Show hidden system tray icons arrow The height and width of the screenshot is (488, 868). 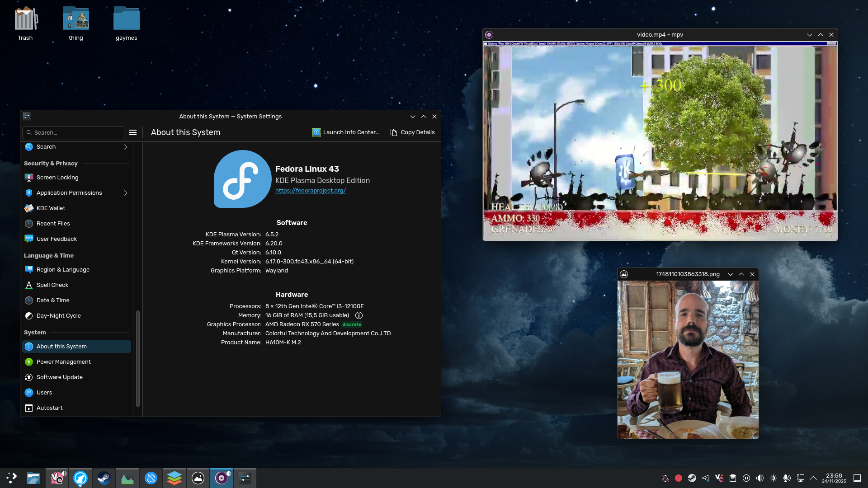tap(813, 478)
